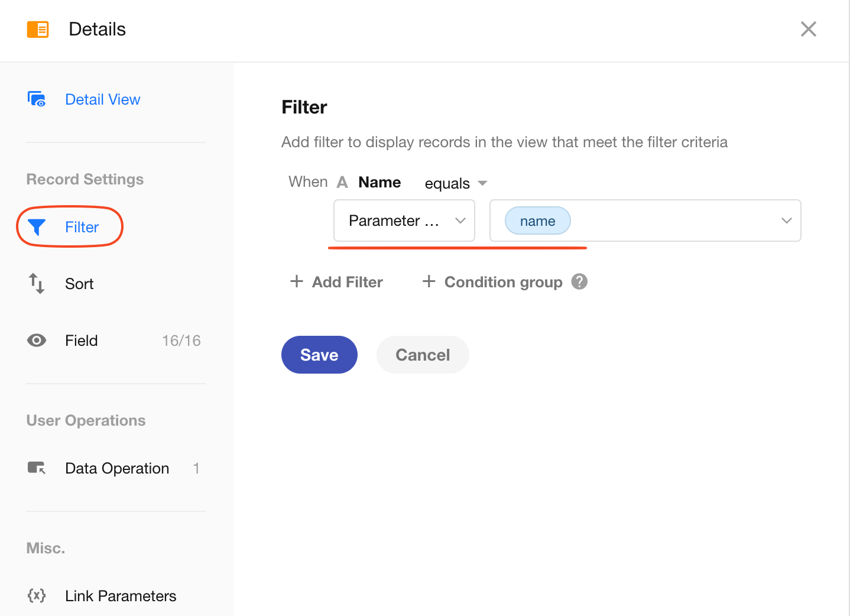Screen dimensions: 850x616
Task: Click the Detail View icon
Action: pyautogui.click(x=37, y=99)
